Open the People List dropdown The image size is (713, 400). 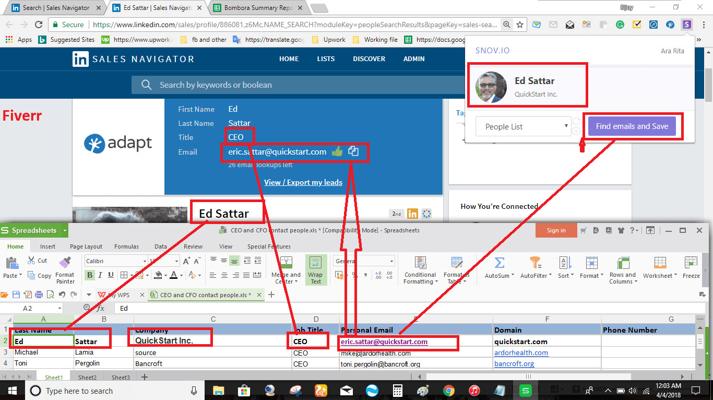(x=523, y=127)
